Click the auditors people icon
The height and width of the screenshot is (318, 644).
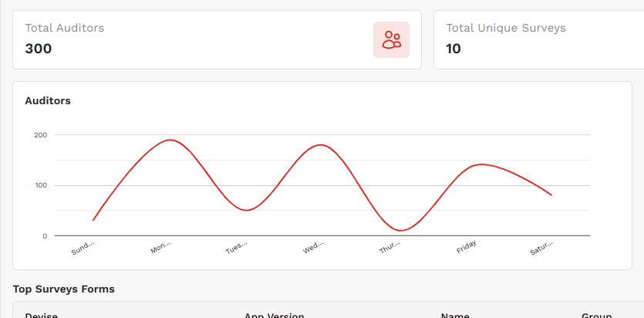coord(391,39)
